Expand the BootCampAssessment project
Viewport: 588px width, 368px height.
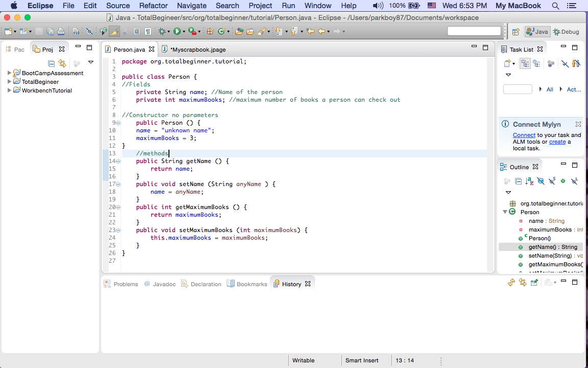point(9,73)
